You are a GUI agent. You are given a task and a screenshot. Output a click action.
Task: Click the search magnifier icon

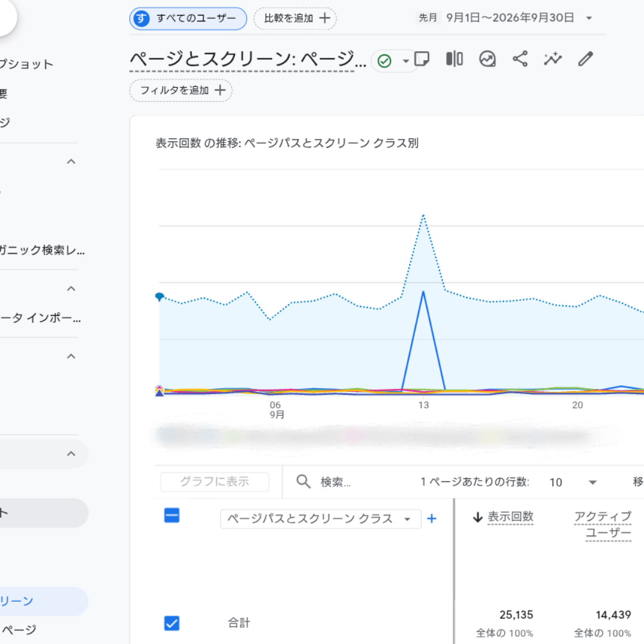304,481
